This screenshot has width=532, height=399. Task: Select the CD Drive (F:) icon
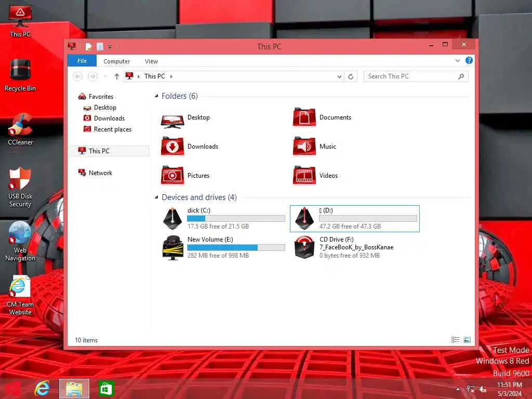coord(304,247)
